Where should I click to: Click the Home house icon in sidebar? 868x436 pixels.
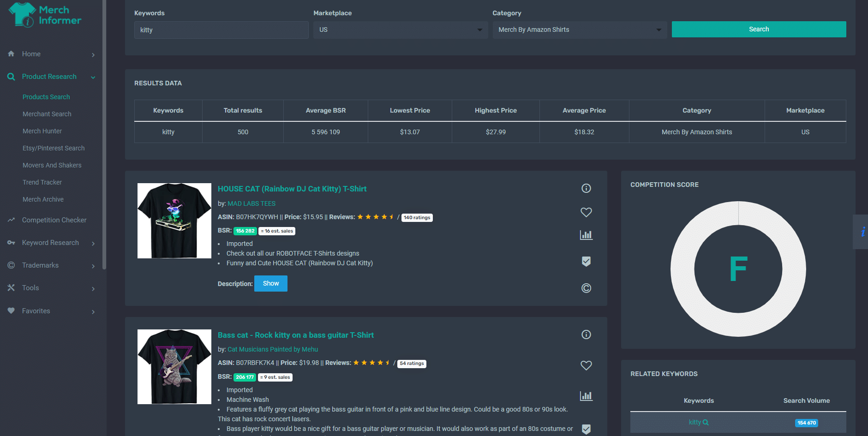click(x=11, y=54)
